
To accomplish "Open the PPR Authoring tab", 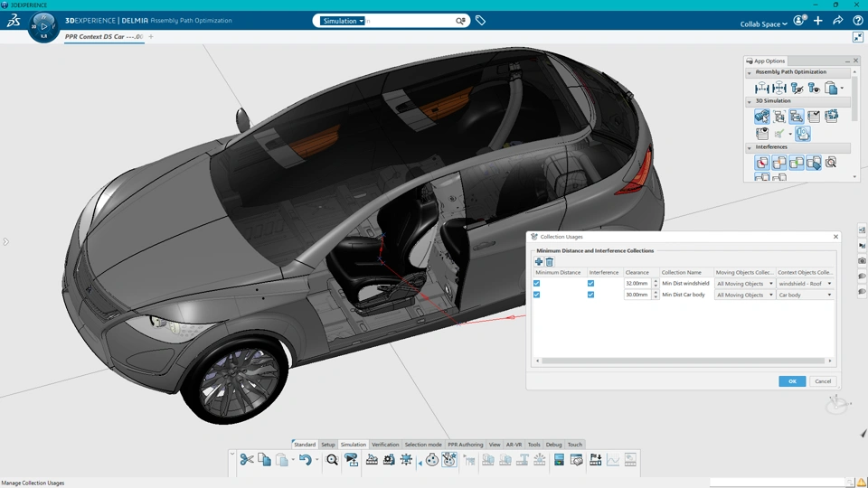I will [x=465, y=445].
